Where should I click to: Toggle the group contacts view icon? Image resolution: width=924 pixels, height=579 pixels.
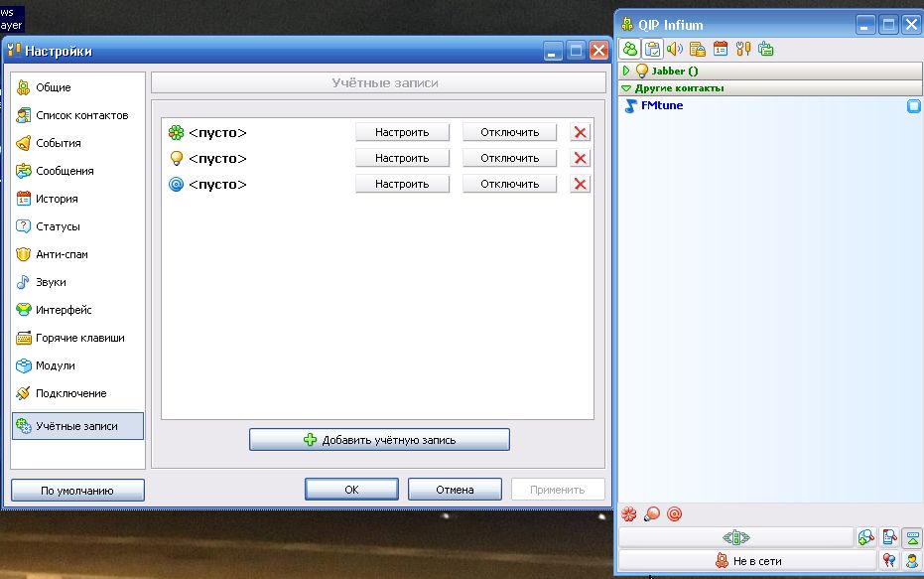click(x=652, y=50)
